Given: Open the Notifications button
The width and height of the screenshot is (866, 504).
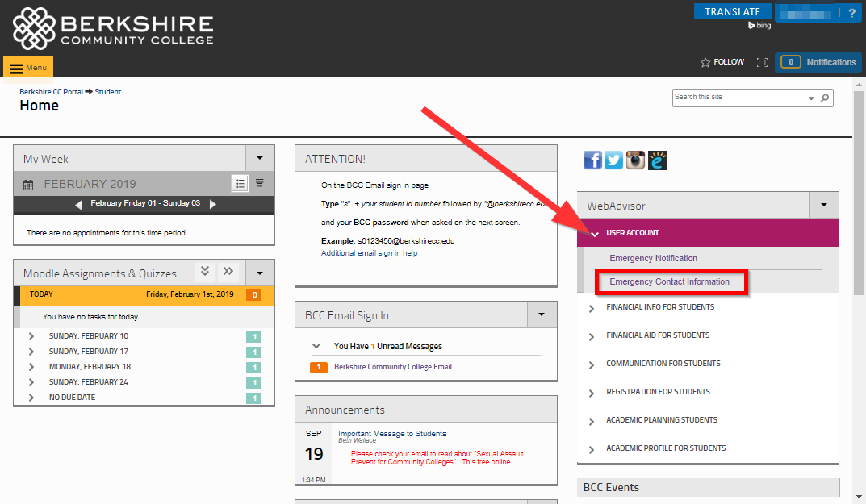Looking at the screenshot, I should [818, 62].
